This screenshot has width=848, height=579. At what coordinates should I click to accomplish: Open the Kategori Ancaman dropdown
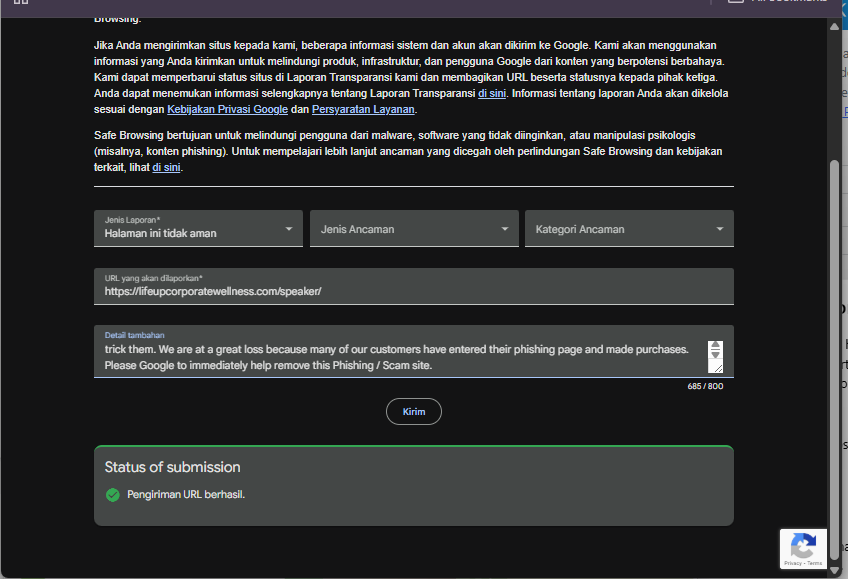point(629,228)
